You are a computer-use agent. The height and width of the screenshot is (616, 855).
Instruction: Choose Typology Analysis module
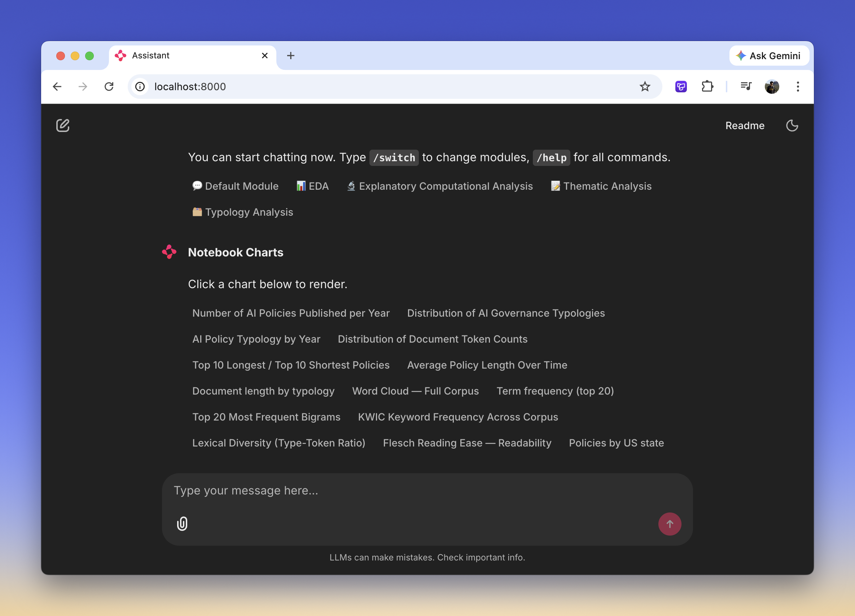pos(243,212)
